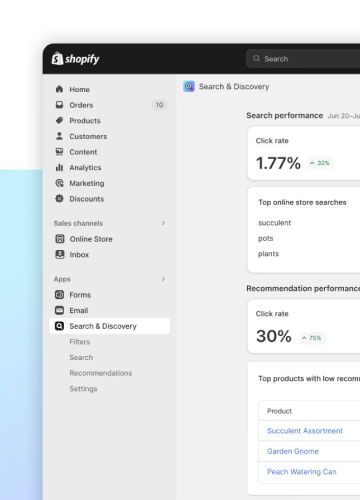The width and height of the screenshot is (360, 500).
Task: Open the Forms app icon
Action: (59, 295)
